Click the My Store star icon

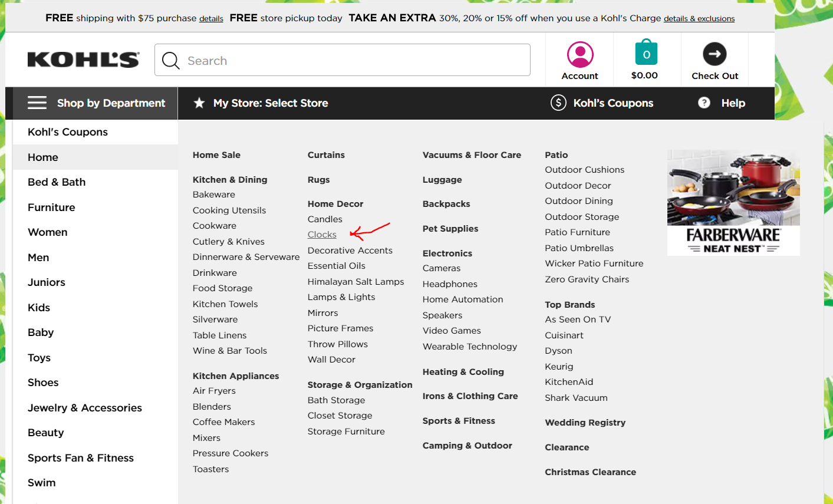199,103
